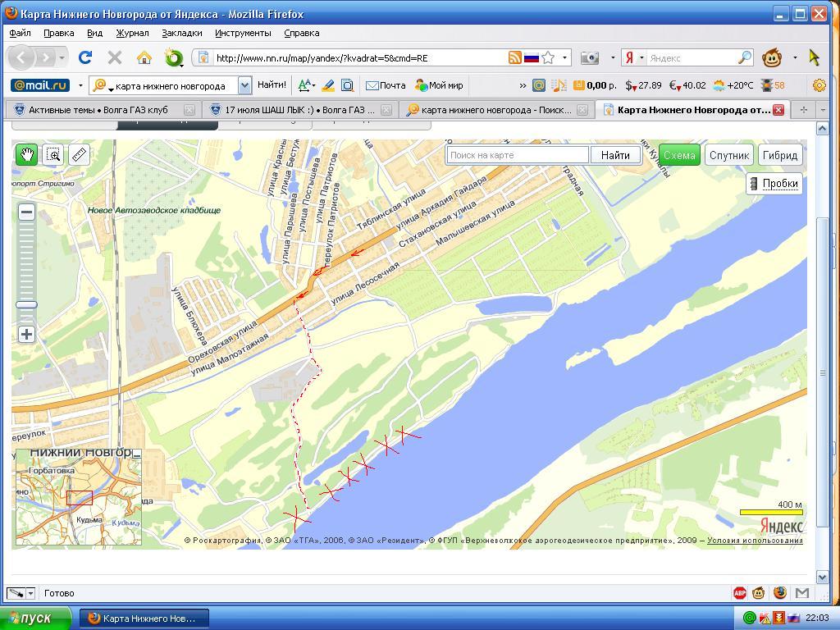
Task: Collapse the overview minimap
Action: [x=137, y=454]
